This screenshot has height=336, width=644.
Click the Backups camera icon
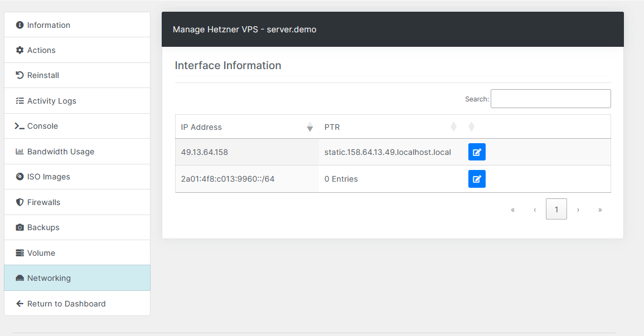[x=20, y=227]
